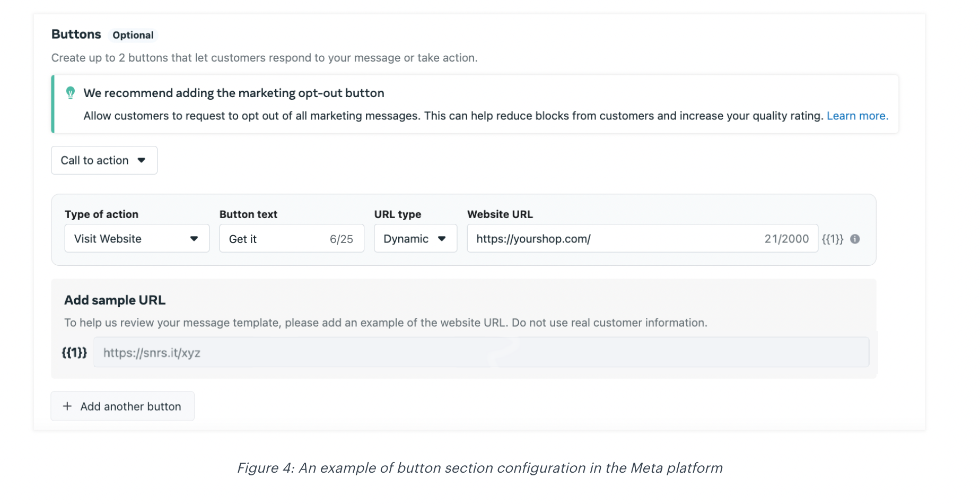
Task: Click the info tooltip icon beside {{1}}
Action: coord(855,239)
